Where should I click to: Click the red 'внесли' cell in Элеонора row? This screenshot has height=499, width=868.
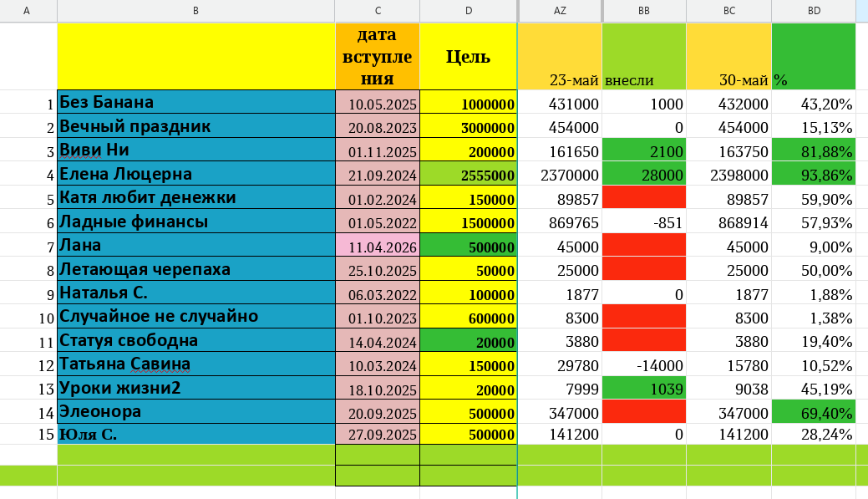click(644, 411)
